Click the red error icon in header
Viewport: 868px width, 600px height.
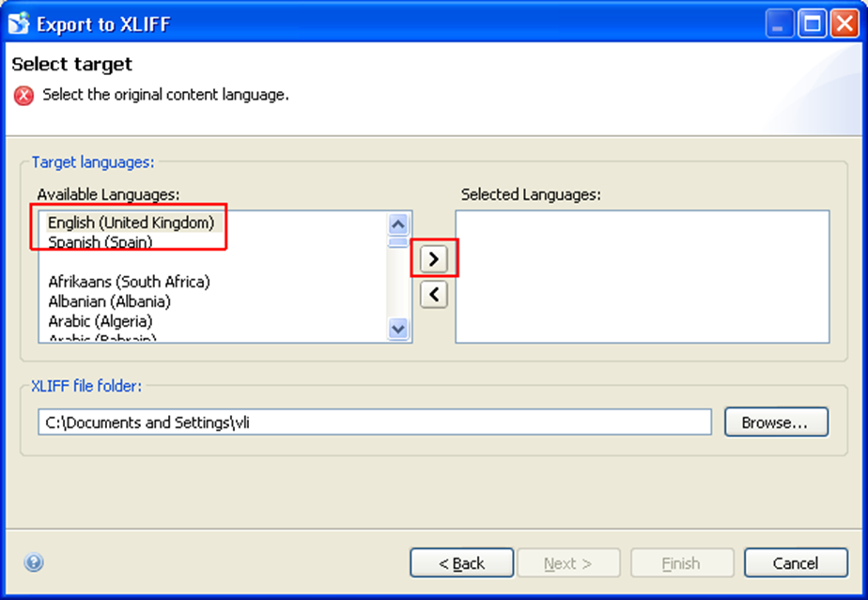[23, 95]
